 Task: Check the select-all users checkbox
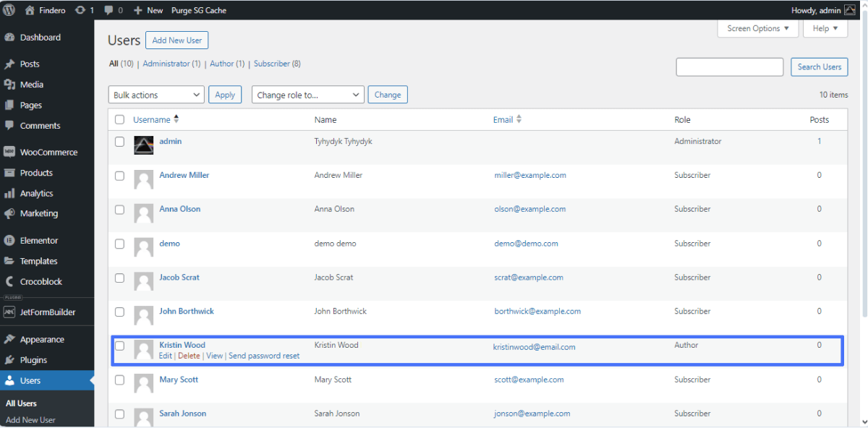119,119
